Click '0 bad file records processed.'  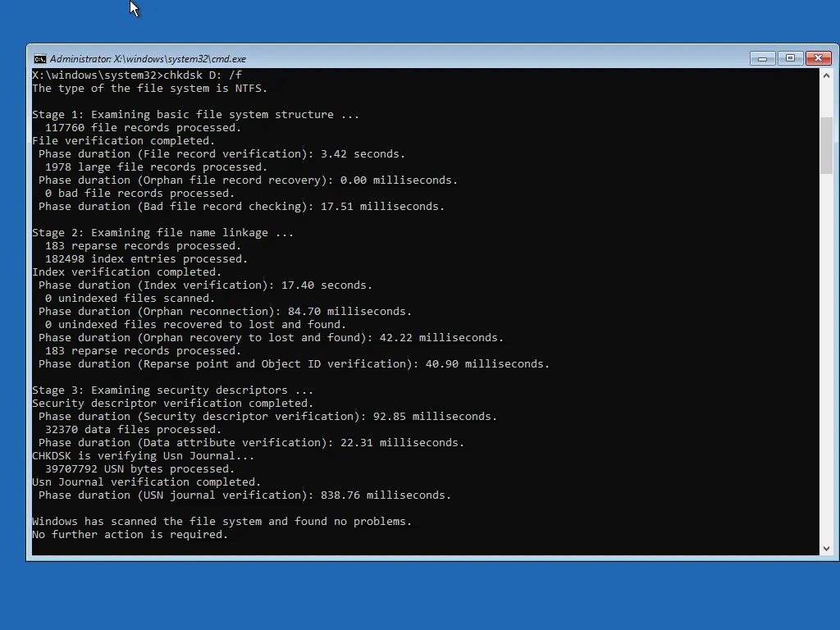(x=139, y=193)
